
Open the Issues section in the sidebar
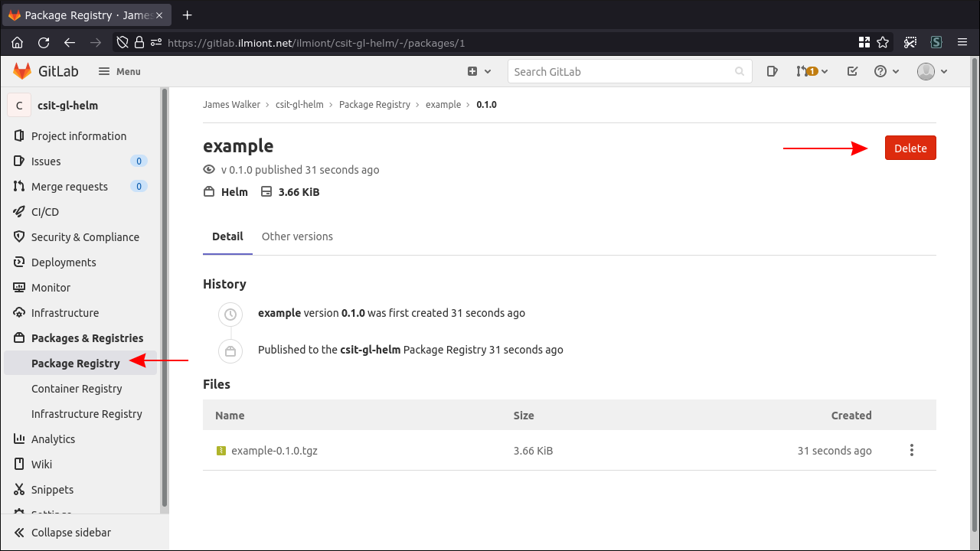47,161
